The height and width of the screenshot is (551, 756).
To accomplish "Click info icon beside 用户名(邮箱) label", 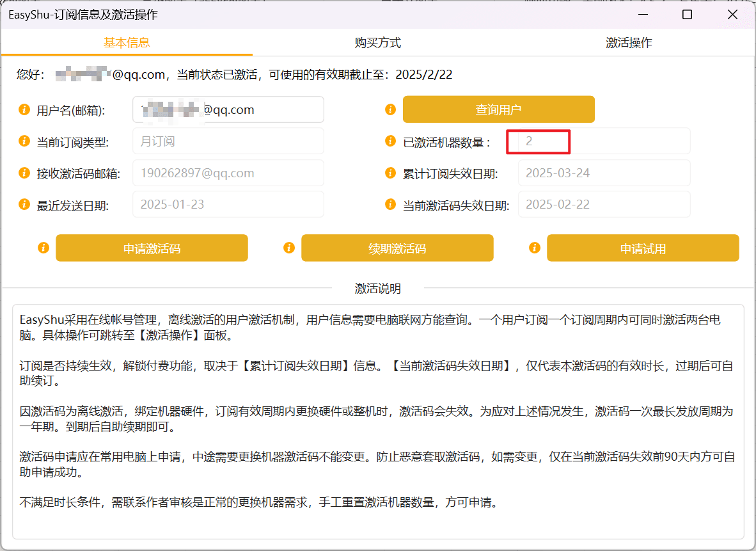I will [24, 109].
